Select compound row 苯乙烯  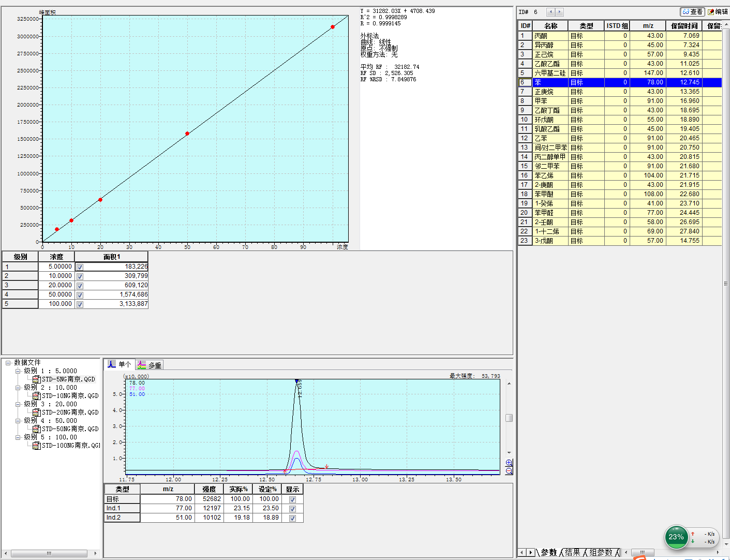click(x=620, y=175)
